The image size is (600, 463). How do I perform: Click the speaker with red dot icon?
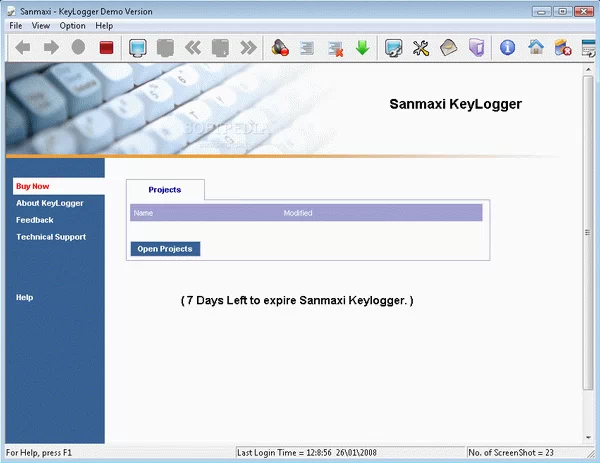click(280, 48)
